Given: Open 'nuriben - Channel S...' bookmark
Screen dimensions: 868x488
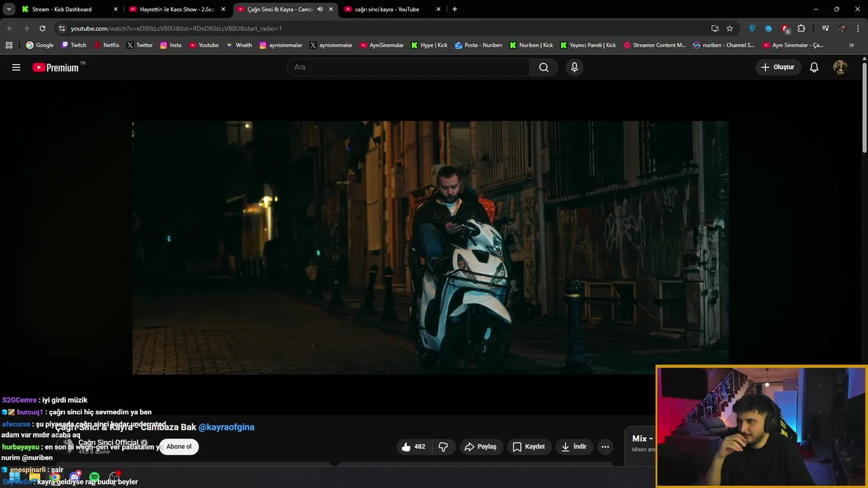Looking at the screenshot, I should point(724,45).
